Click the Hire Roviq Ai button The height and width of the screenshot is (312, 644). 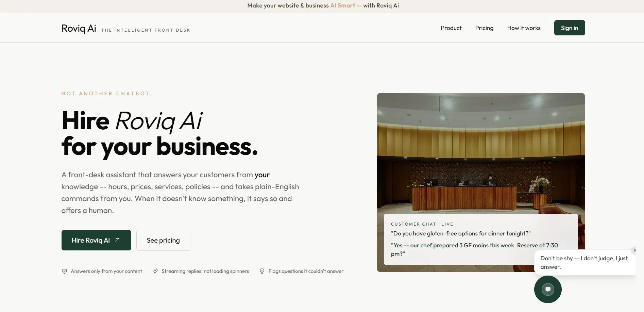(x=96, y=240)
